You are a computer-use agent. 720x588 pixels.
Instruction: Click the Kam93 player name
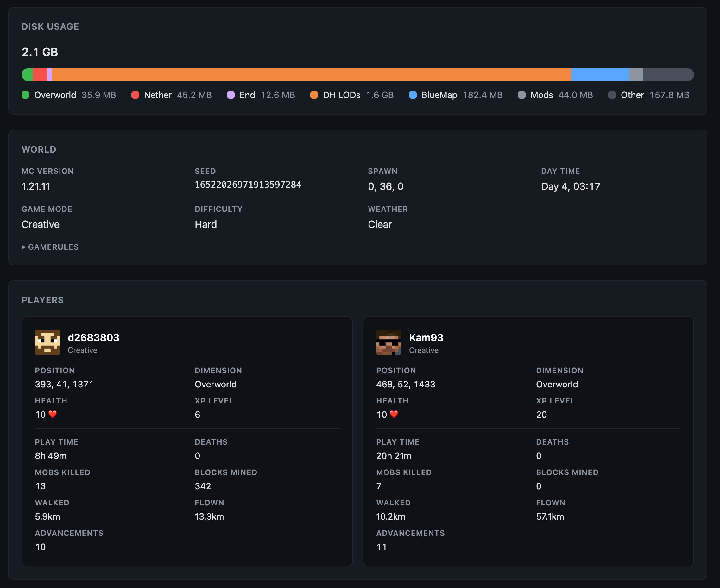click(426, 338)
